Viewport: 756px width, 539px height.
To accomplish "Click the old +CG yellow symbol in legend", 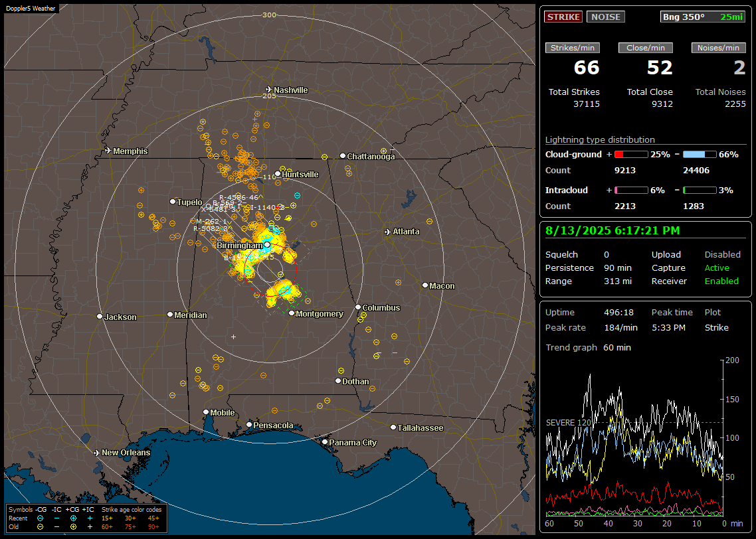I will 73,527.
